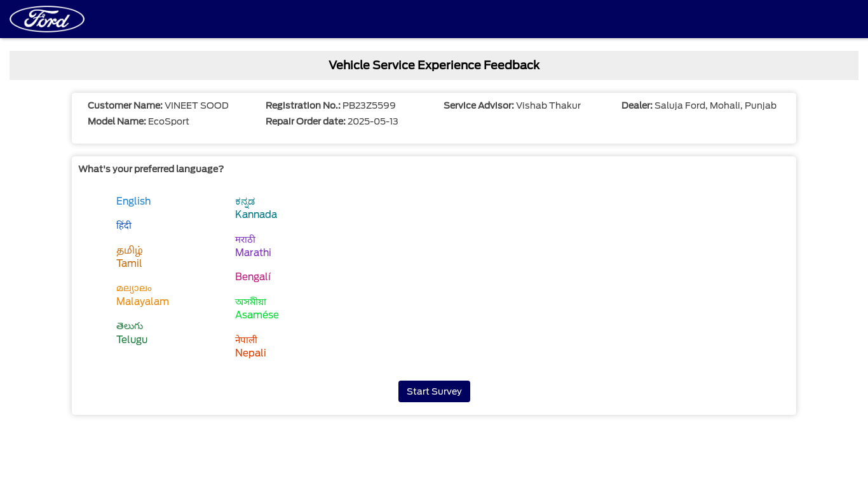
Task: Click dealer Saluja Ford, Mohali, Punjab
Action: point(715,105)
